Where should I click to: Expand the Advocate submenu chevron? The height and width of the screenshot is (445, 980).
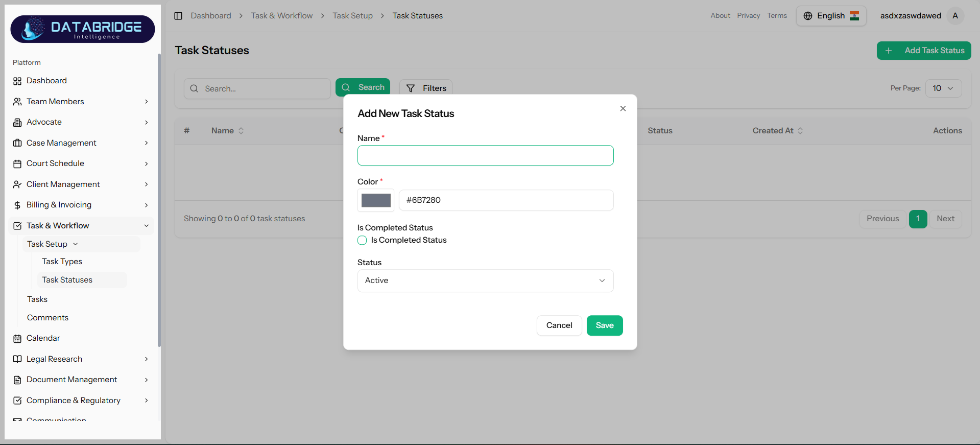pos(147,122)
